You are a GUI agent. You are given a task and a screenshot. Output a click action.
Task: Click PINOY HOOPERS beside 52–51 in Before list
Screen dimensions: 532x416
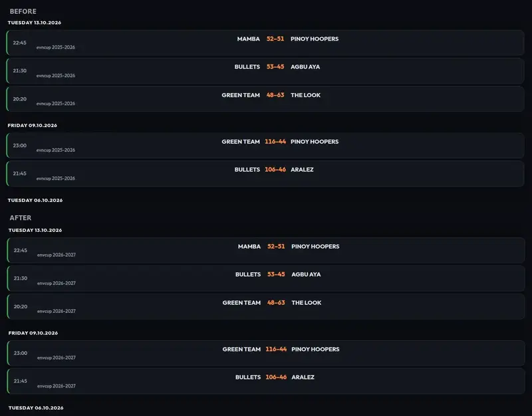pyautogui.click(x=315, y=39)
